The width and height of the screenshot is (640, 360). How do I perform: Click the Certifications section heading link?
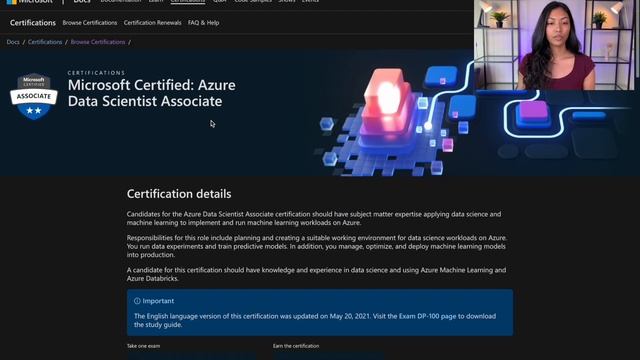(x=33, y=23)
